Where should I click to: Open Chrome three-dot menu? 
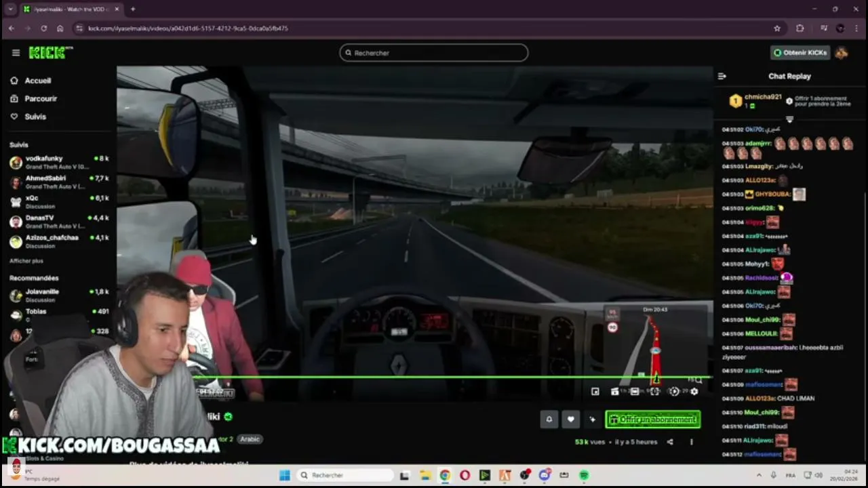coord(856,28)
